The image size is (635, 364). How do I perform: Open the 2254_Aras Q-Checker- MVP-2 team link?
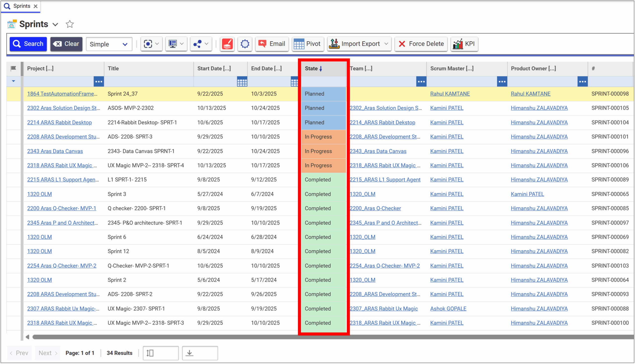(x=384, y=266)
